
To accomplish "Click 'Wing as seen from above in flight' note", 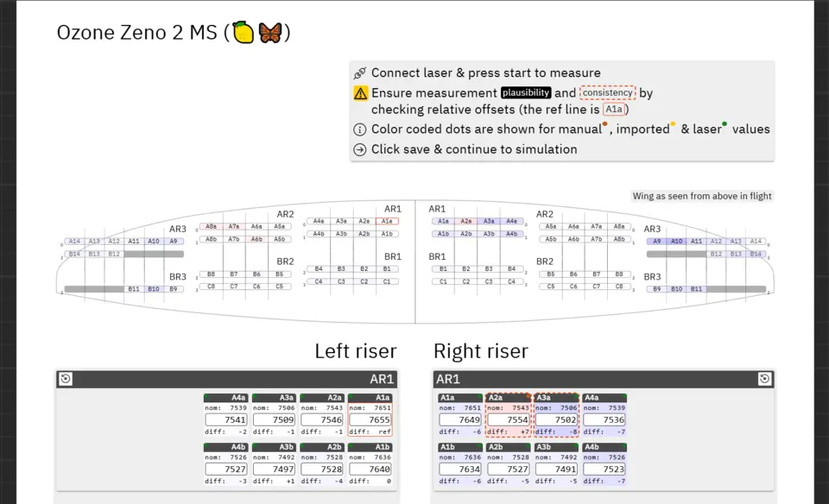I will coord(702,196).
